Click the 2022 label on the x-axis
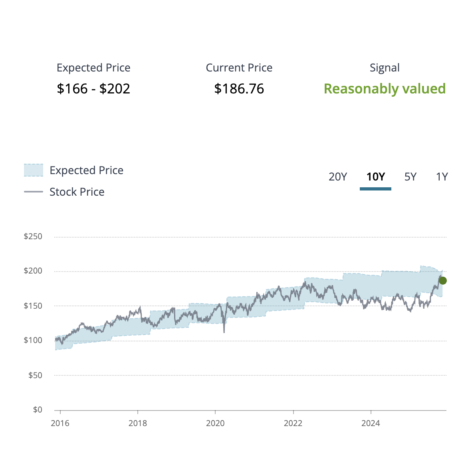 click(x=294, y=423)
